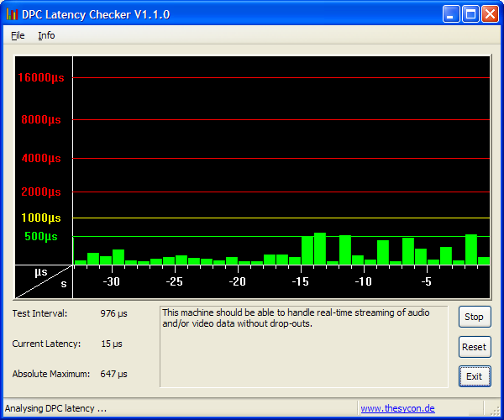The height and width of the screenshot is (420, 504).
Task: Click the window resize grip in status bar
Action: point(495,411)
